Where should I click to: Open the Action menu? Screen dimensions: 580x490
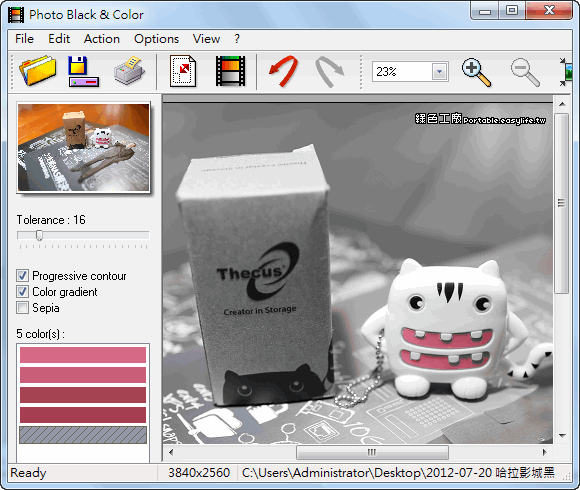tap(102, 39)
